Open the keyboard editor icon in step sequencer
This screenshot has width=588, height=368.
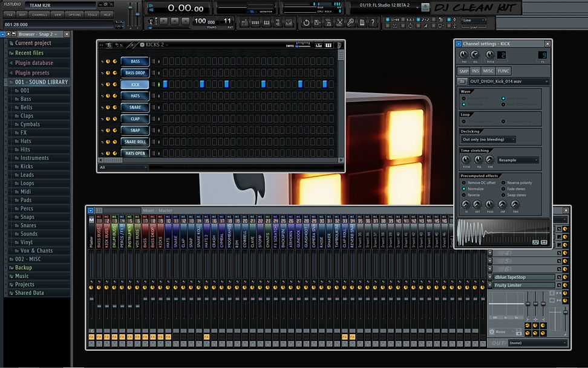click(x=328, y=45)
